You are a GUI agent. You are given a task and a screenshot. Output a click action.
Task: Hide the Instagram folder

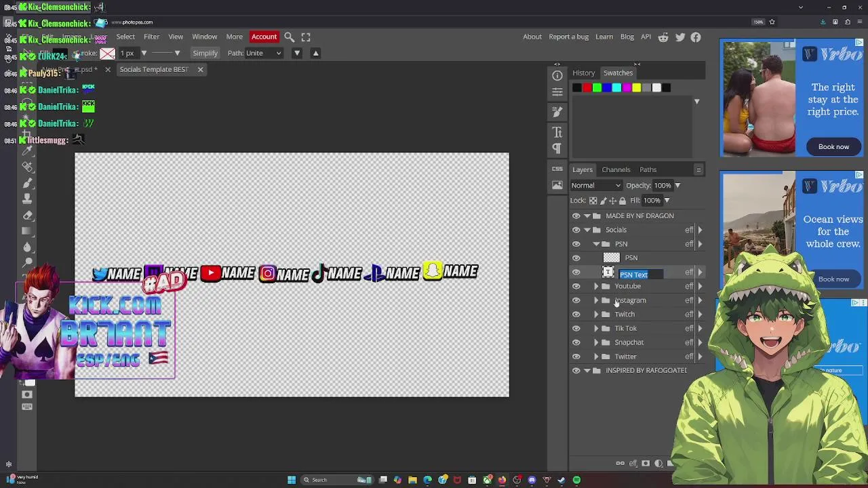[576, 300]
